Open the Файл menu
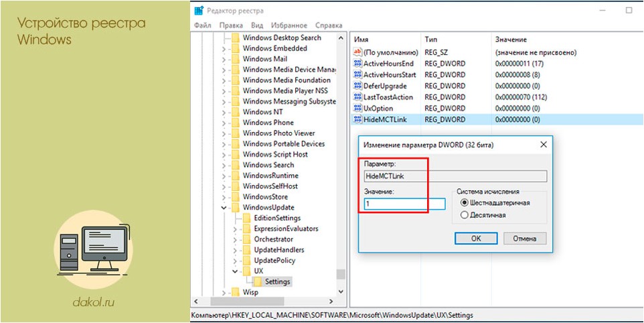 (x=202, y=25)
